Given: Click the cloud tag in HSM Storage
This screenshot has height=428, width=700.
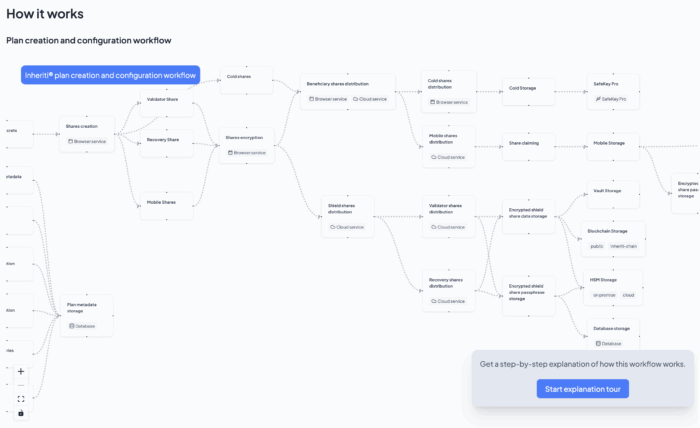Looking at the screenshot, I should point(629,295).
